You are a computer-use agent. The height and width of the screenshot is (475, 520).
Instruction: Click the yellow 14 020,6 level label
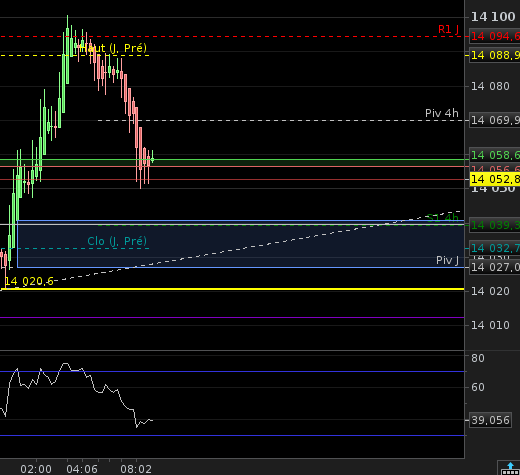point(29,281)
